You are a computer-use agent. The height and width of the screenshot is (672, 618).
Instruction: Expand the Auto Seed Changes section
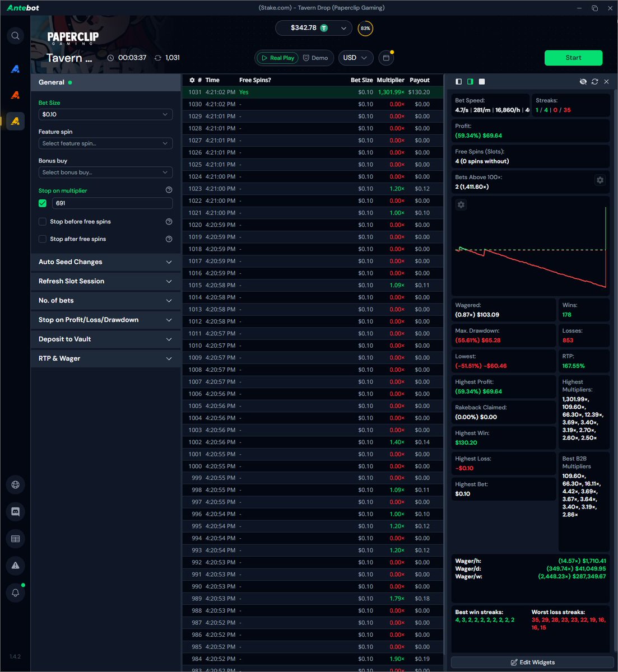tap(105, 262)
